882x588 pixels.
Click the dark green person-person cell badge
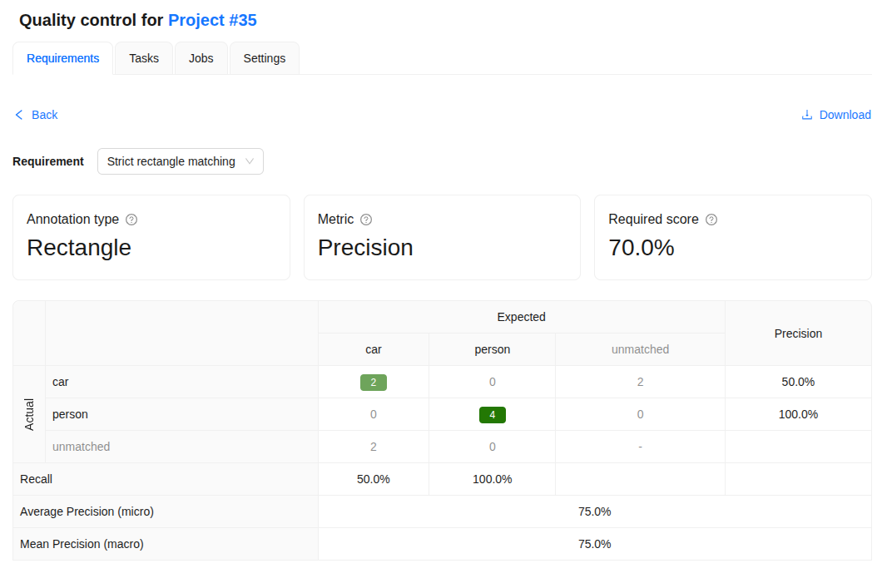[493, 415]
